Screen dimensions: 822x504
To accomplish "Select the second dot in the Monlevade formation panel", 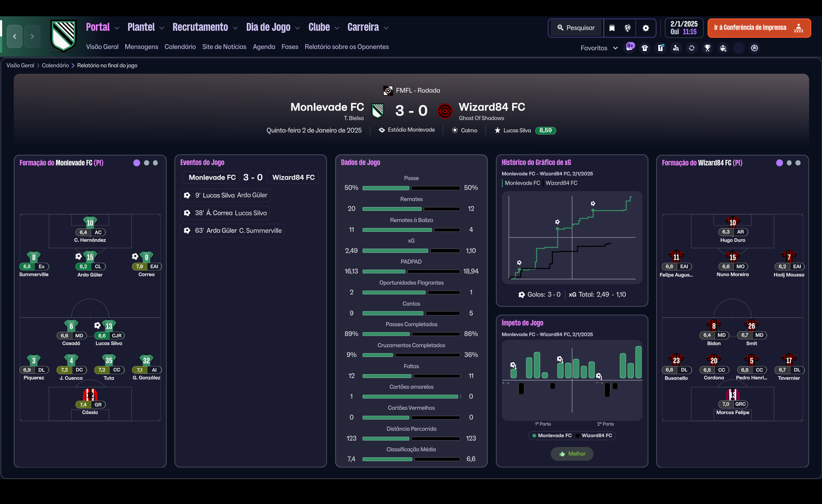I will tap(147, 163).
